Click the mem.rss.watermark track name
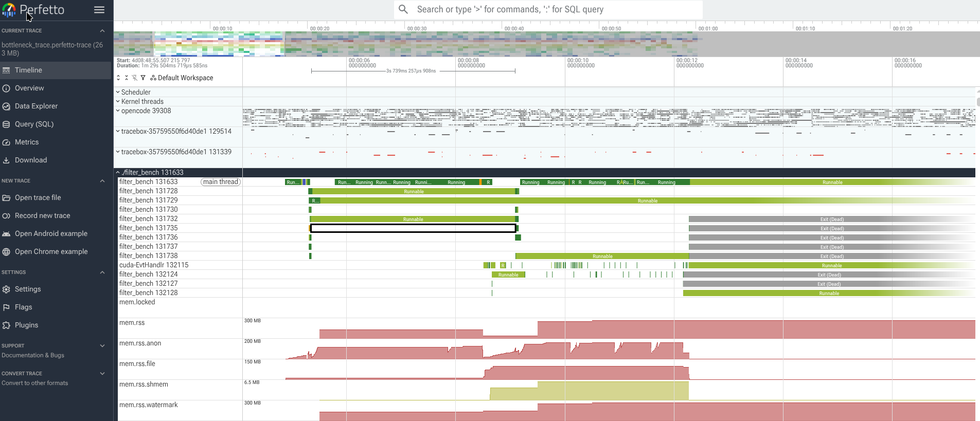The height and width of the screenshot is (421, 980). tap(149, 405)
